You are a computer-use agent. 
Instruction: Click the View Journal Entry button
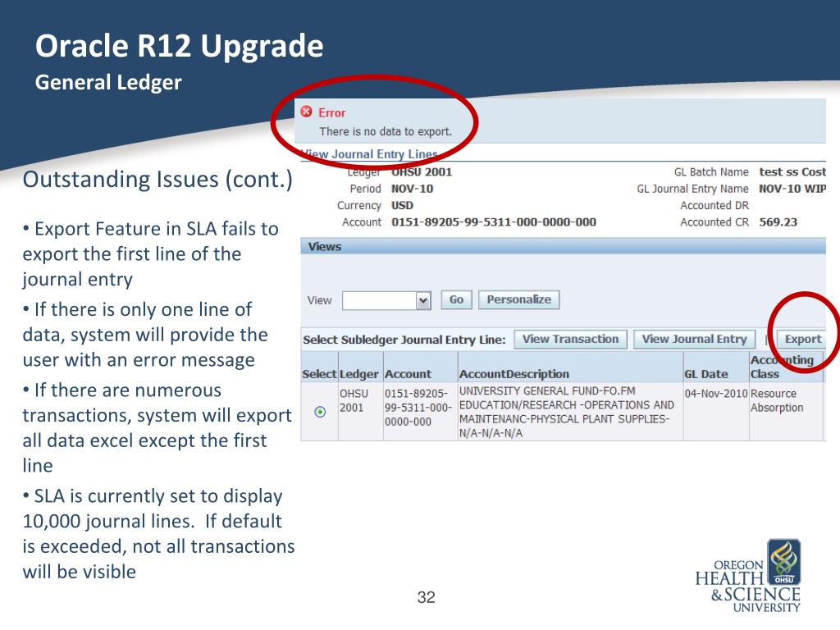tap(694, 339)
